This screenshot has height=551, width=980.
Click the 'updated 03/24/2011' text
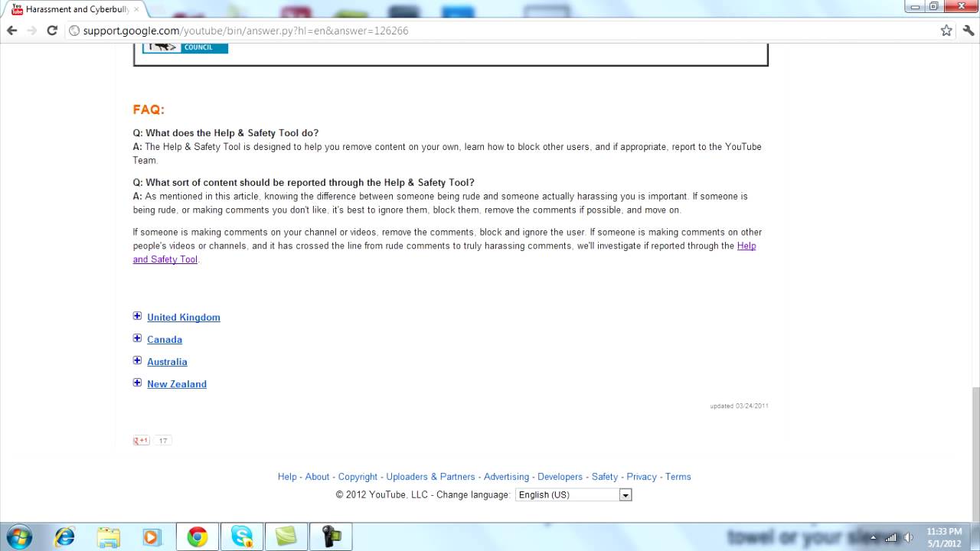(739, 406)
